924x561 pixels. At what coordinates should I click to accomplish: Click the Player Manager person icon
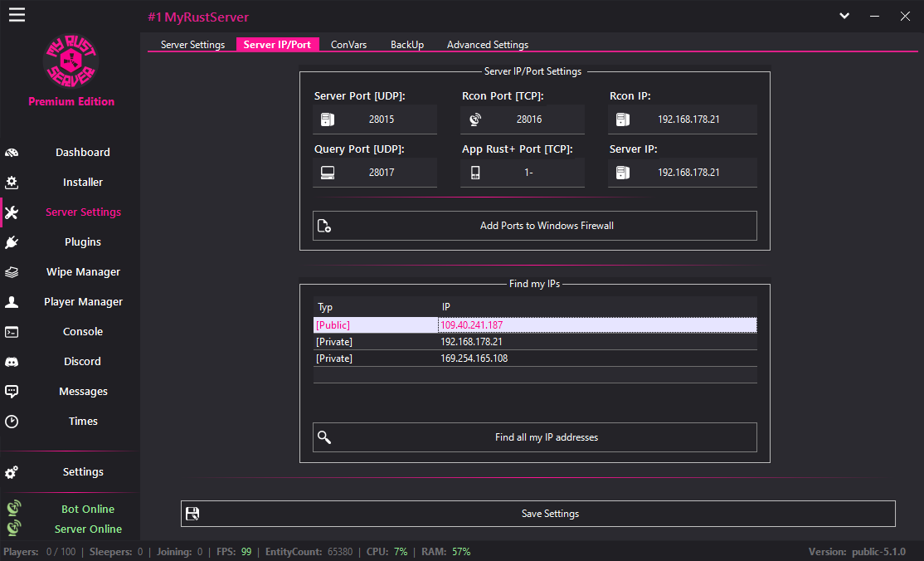(12, 302)
